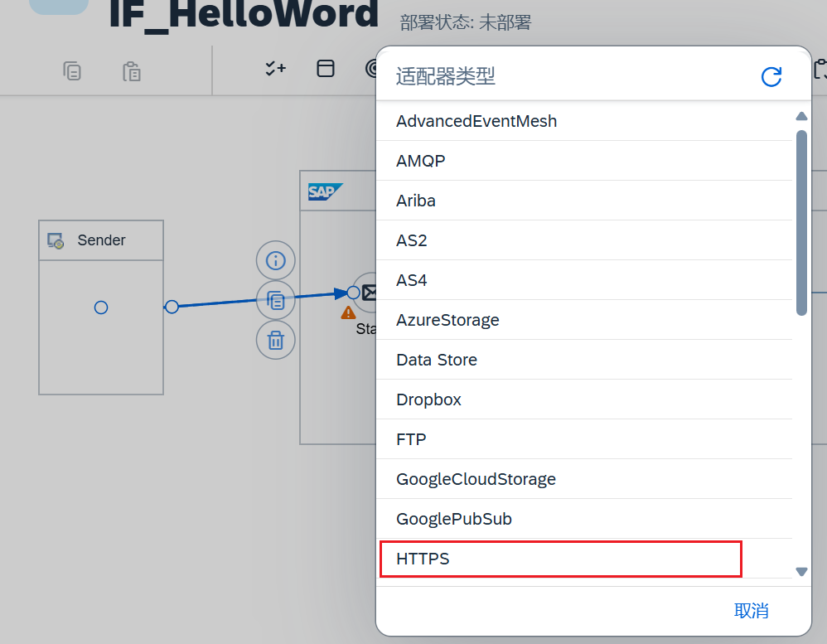
Task: Duplicate the connection using the copy icon
Action: tap(275, 300)
